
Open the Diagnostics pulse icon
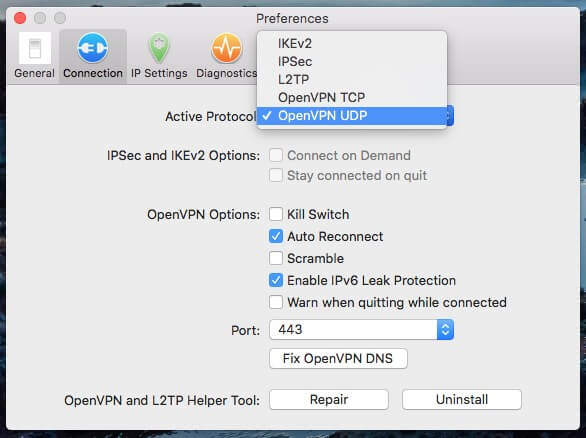[x=226, y=48]
